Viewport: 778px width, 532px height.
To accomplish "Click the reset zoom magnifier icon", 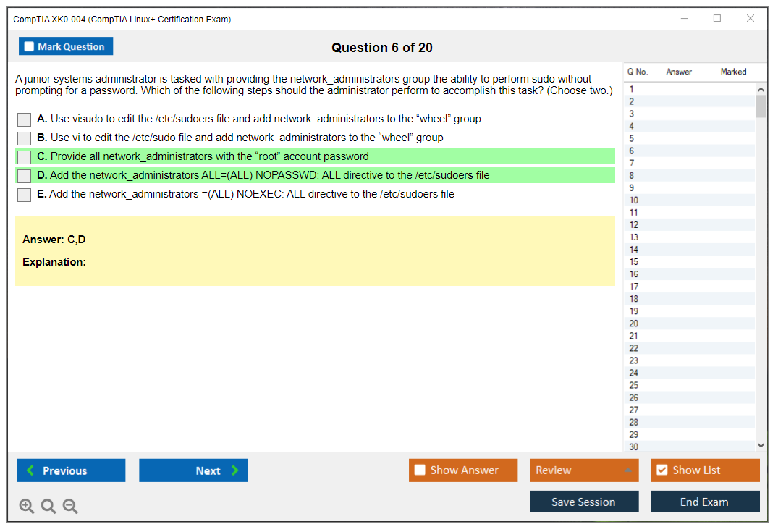I will point(48,507).
